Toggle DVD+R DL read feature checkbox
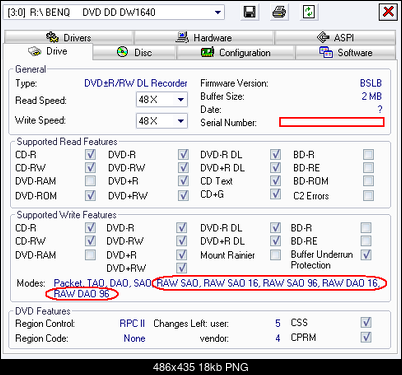The width and height of the screenshot is (402, 375). coord(275,167)
